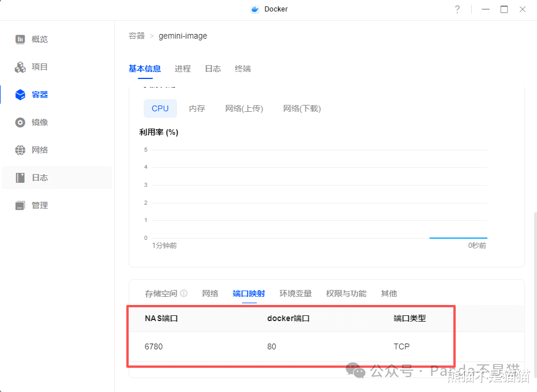
Task: Open the Overview (概览) sidebar icon
Action: click(20, 39)
